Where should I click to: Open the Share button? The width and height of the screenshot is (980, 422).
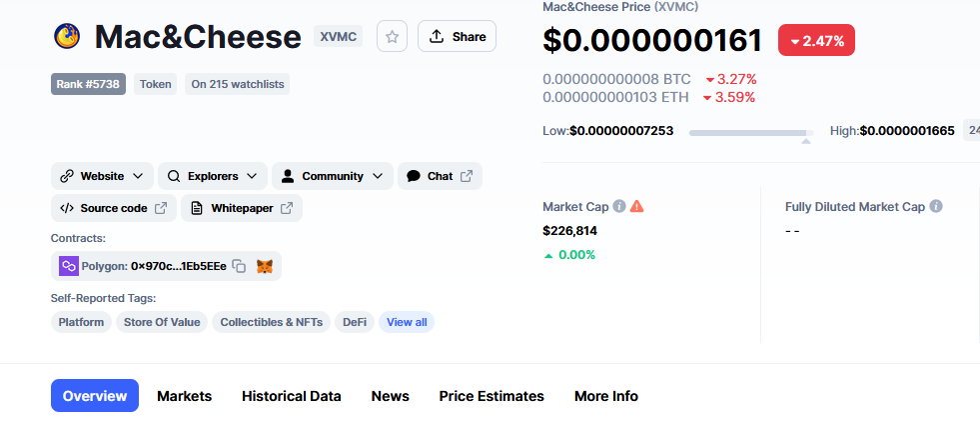click(x=457, y=36)
